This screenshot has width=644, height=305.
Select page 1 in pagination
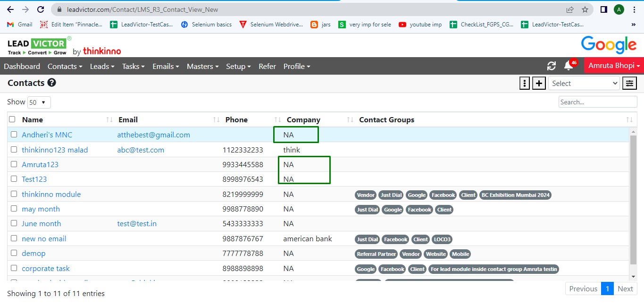(x=607, y=288)
